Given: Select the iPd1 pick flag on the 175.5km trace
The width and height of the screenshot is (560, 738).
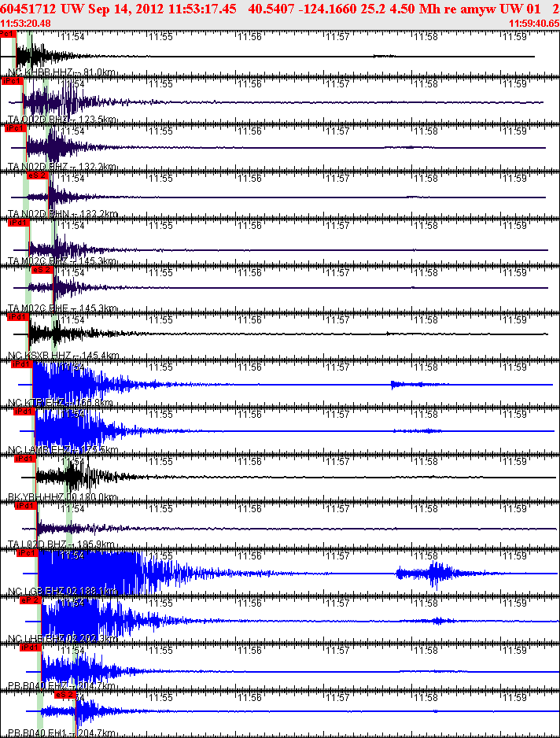Looking at the screenshot, I should [24, 411].
